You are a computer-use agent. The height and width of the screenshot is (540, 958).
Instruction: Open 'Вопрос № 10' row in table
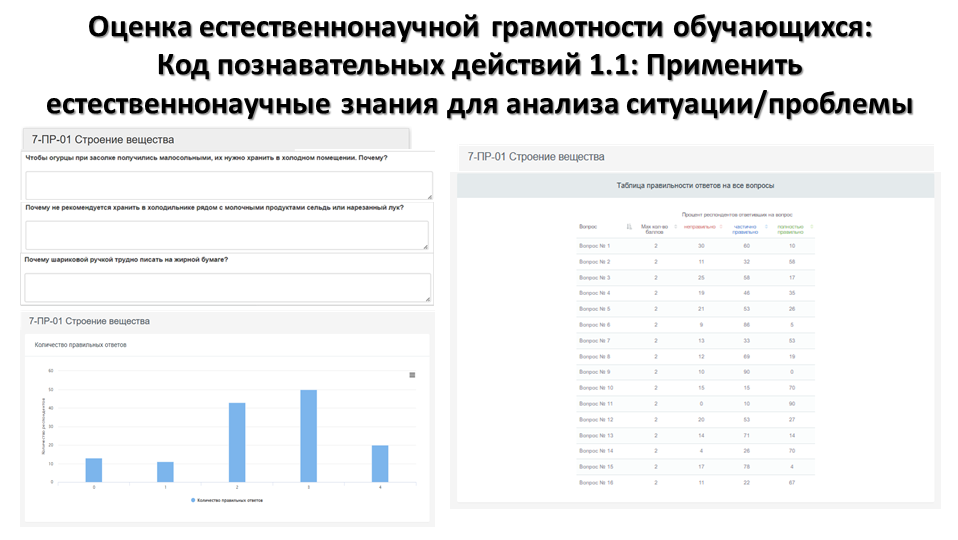596,387
